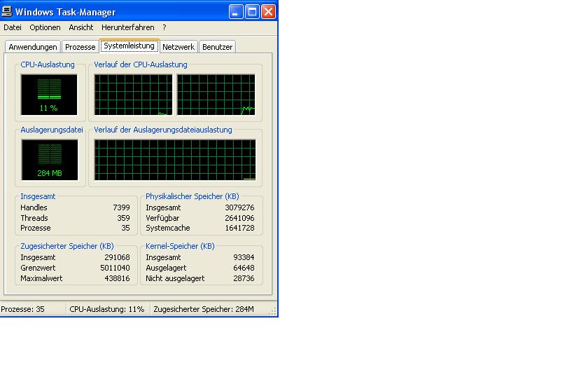Click the Grenzwert value 5011040

pos(115,268)
